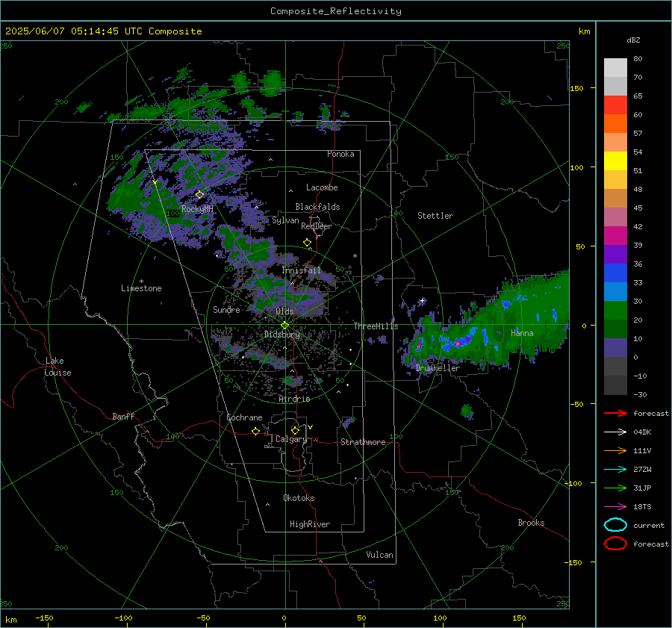This screenshot has width=672, height=628.
Task: Select the magenta swatch between 42 and 39
Action: [x=615, y=236]
